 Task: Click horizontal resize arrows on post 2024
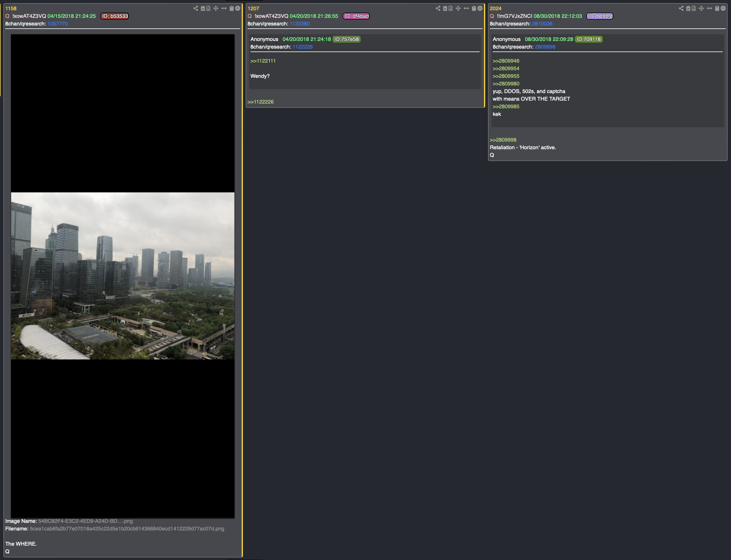[x=709, y=8]
